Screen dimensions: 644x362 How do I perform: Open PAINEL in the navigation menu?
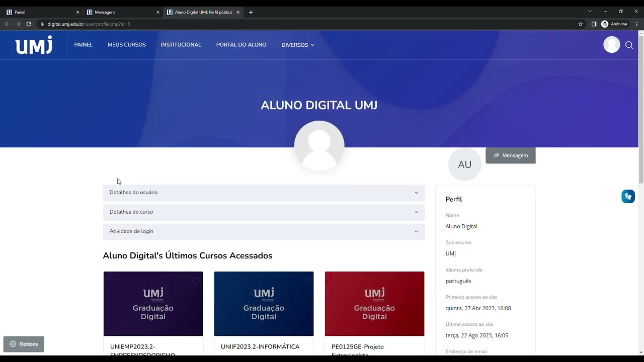84,45
